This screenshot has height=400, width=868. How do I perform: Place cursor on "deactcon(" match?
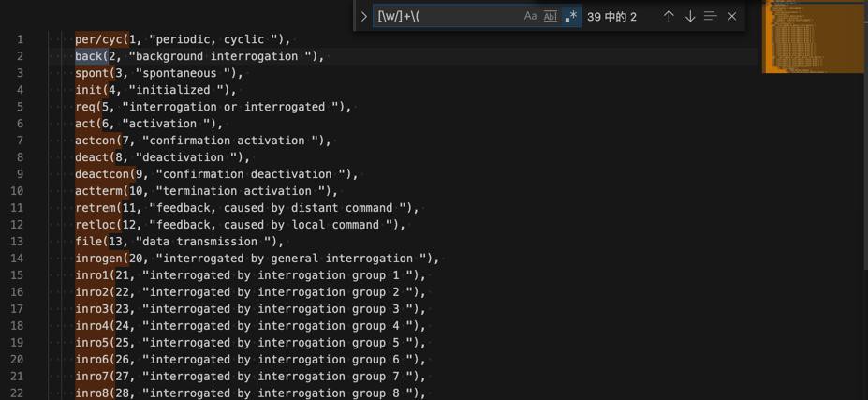(105, 174)
